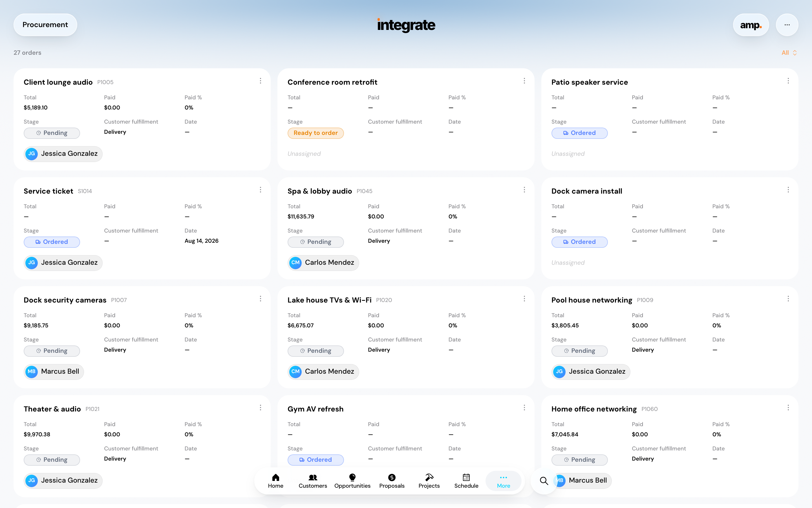Open the More navigation menu

coord(503,481)
